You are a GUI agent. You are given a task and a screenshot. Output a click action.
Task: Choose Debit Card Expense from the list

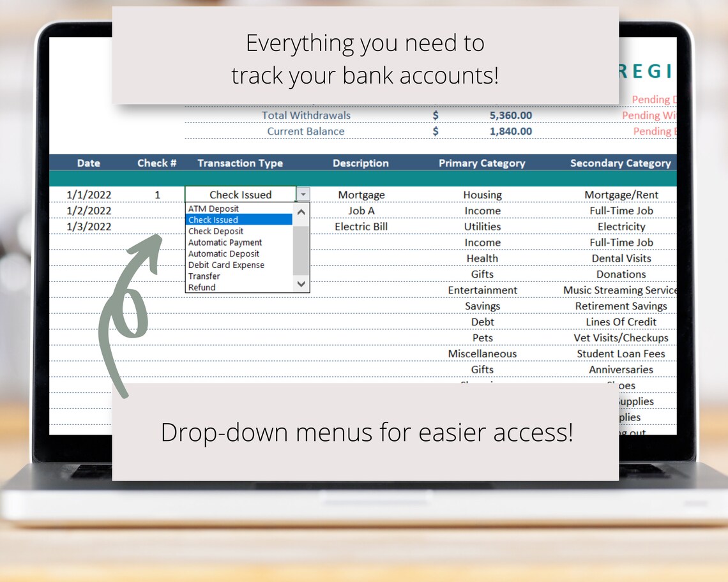click(x=226, y=265)
